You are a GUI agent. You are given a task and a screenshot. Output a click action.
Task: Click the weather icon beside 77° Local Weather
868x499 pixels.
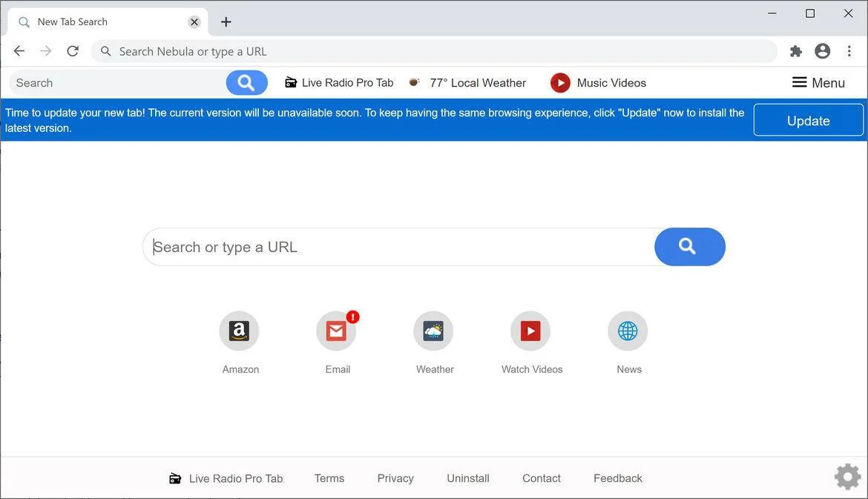414,82
